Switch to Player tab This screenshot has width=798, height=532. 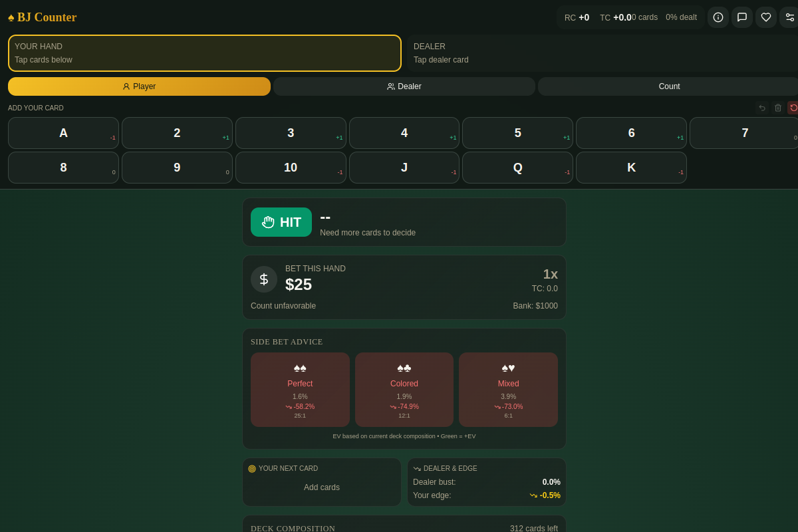139,86
